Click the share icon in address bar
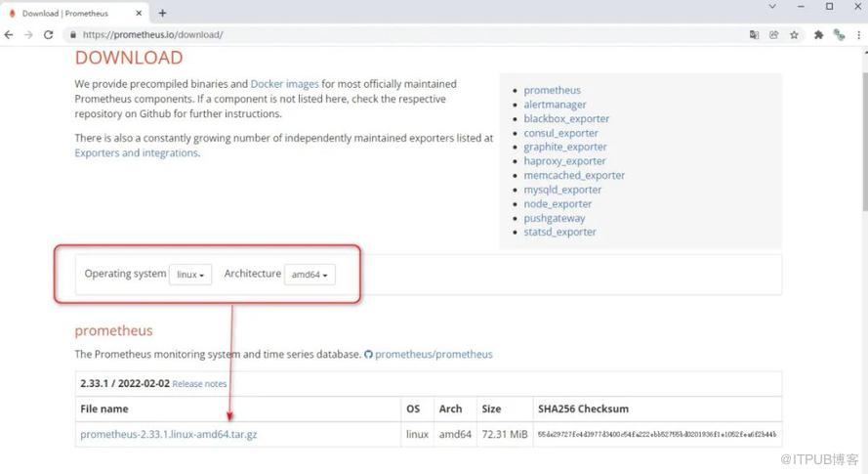The height and width of the screenshot is (474, 868). point(773,34)
